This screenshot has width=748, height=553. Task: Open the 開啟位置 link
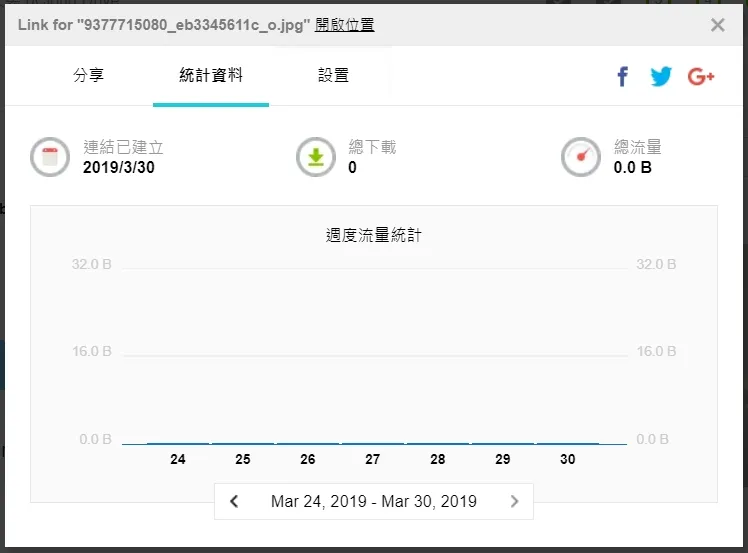(x=344, y=25)
